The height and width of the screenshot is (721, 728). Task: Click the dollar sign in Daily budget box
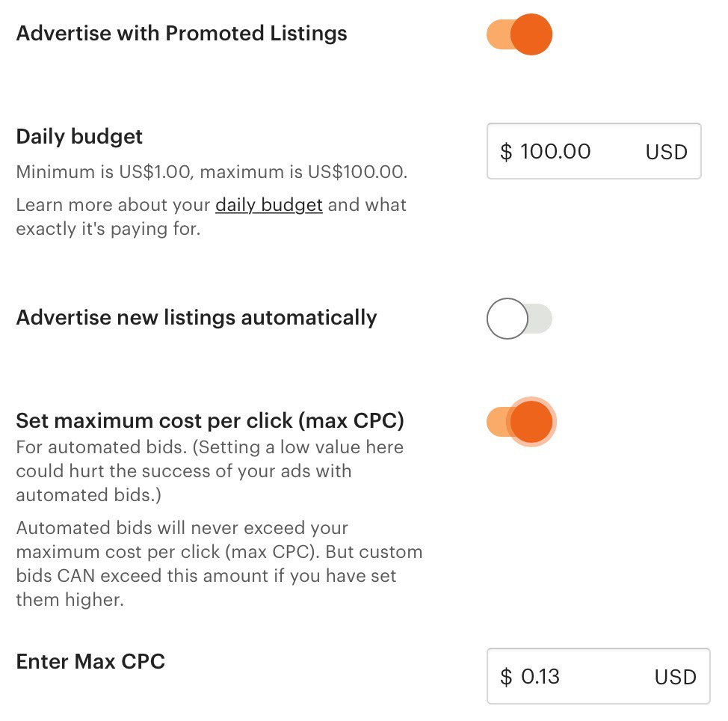click(x=506, y=151)
